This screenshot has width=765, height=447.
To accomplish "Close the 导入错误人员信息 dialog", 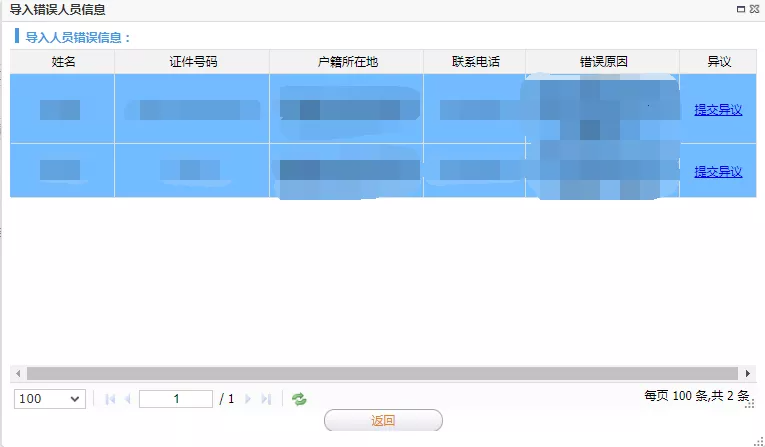I will pyautogui.click(x=754, y=9).
